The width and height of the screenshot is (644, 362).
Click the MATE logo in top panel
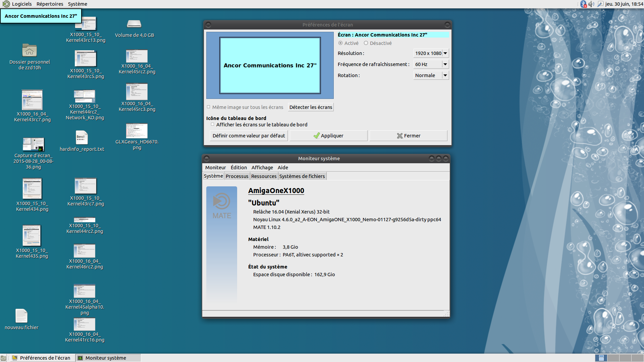click(6, 4)
